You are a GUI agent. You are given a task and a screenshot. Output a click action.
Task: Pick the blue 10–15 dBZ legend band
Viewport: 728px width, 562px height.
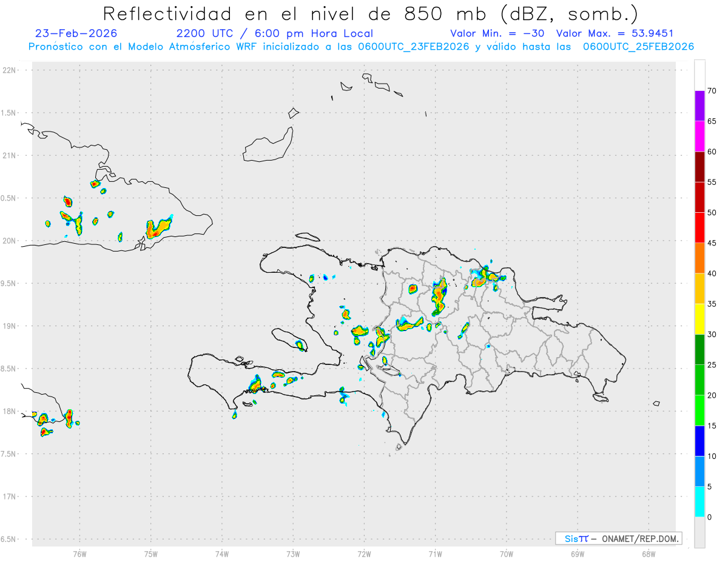[x=699, y=441]
